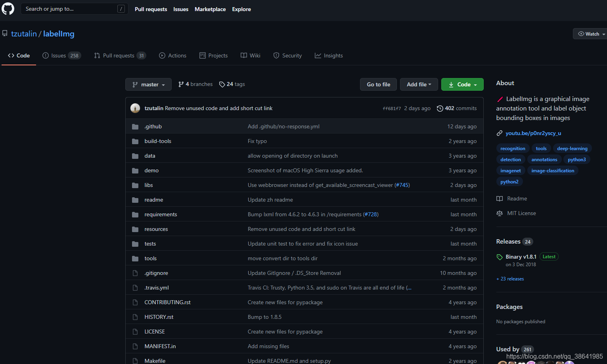
Task: Open the Security tab
Action: tap(287, 55)
